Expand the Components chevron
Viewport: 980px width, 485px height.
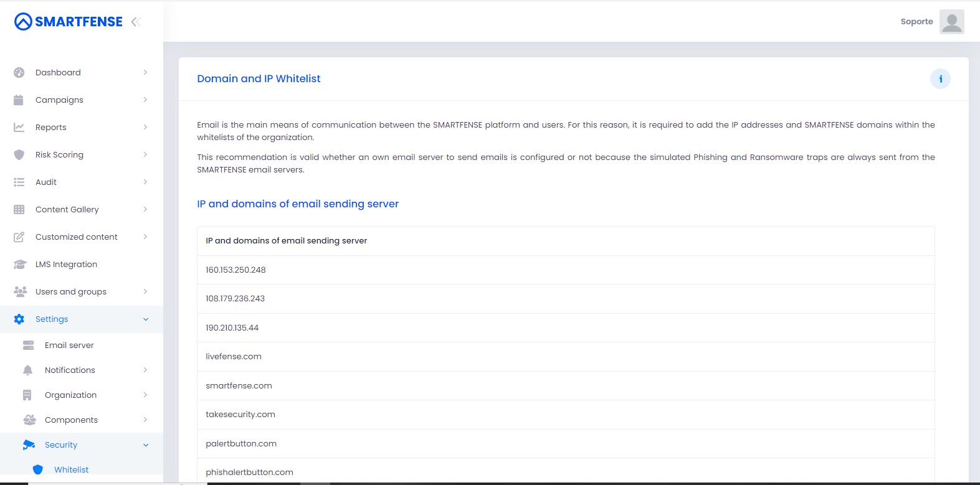[145, 420]
